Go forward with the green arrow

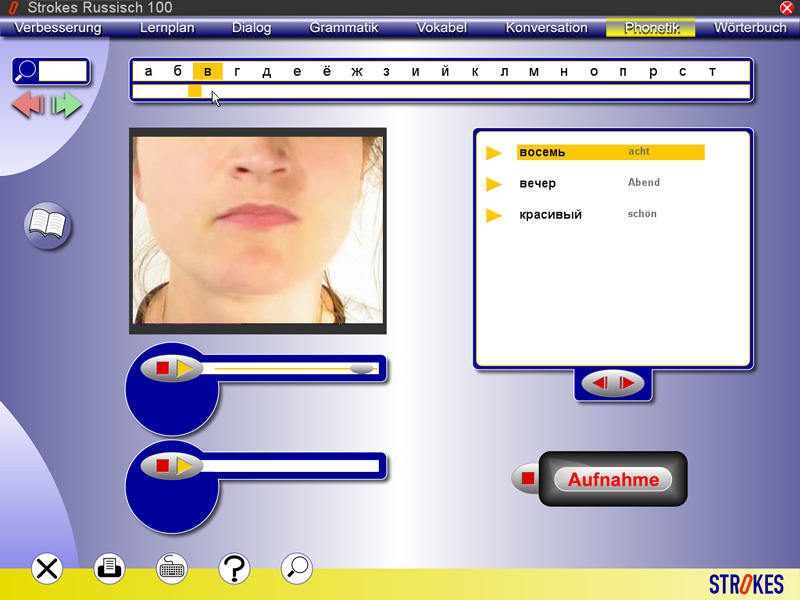pyautogui.click(x=66, y=105)
